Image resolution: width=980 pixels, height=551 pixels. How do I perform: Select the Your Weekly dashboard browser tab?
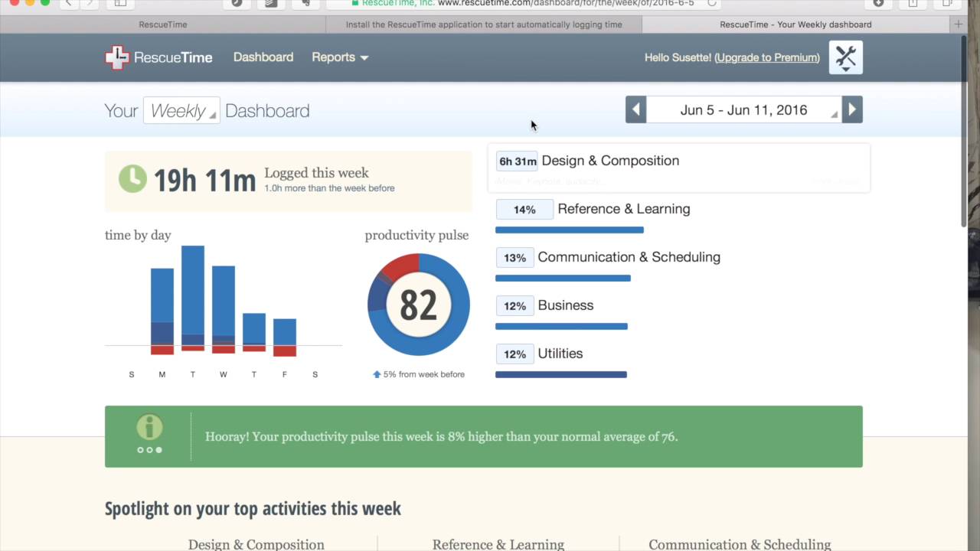click(795, 24)
